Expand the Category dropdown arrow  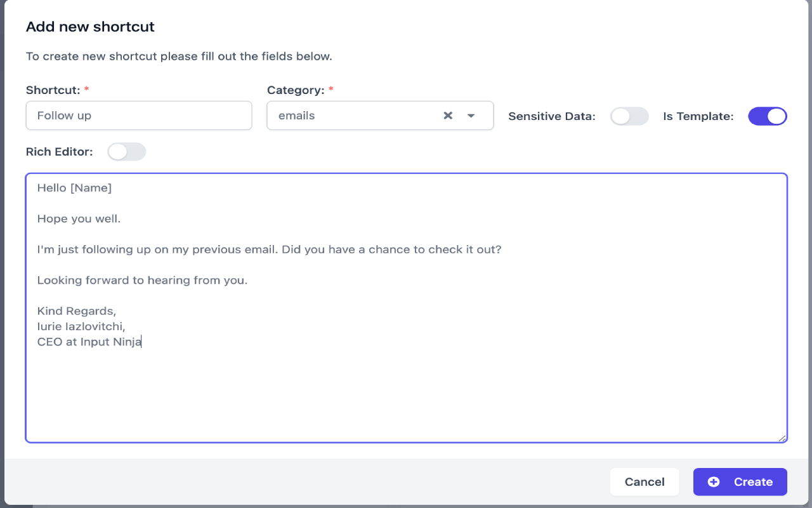coord(471,116)
